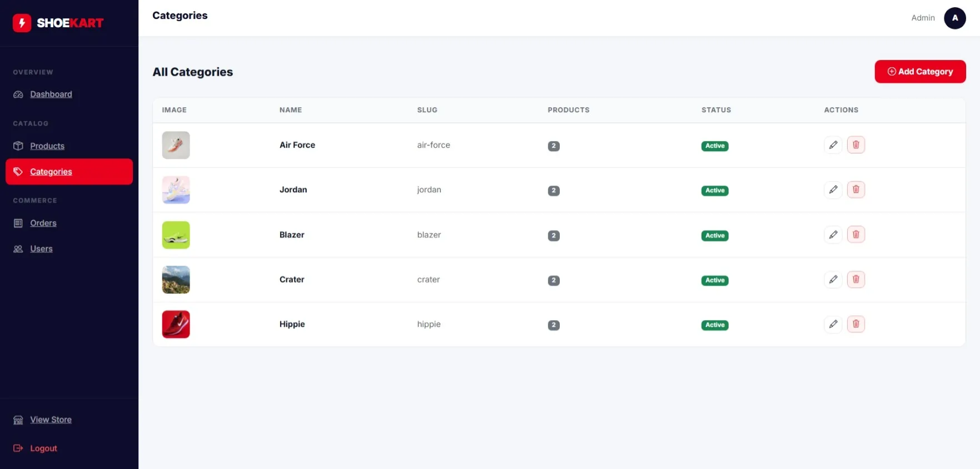Click the Users people icon in sidebar
Viewport: 980px width, 469px height.
[18, 249]
